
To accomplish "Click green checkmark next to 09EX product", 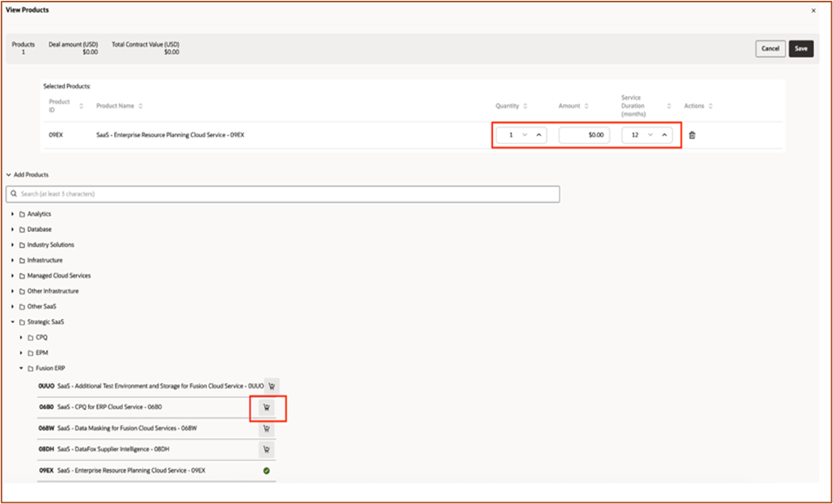I will (266, 471).
